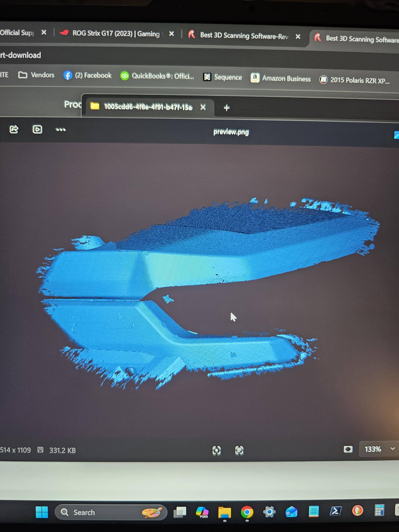Click the fit-to-window icon beside zoom percentage
The width and height of the screenshot is (399, 532).
[348, 449]
